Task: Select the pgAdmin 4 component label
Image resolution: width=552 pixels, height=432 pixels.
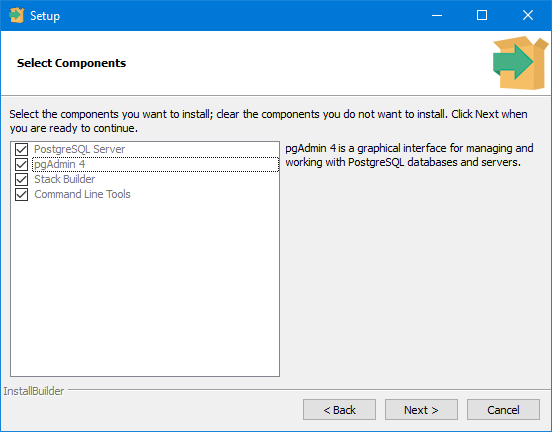Action: coord(59,164)
